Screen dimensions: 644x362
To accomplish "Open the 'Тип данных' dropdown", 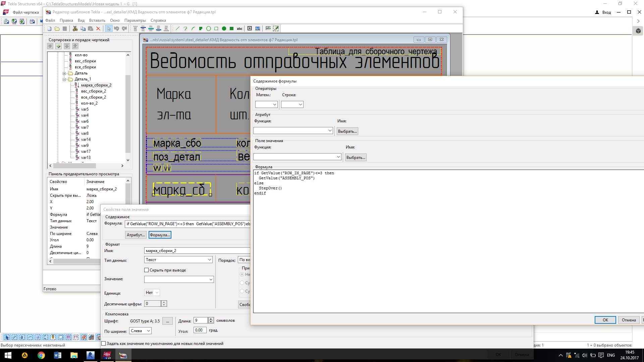I will pyautogui.click(x=178, y=260).
